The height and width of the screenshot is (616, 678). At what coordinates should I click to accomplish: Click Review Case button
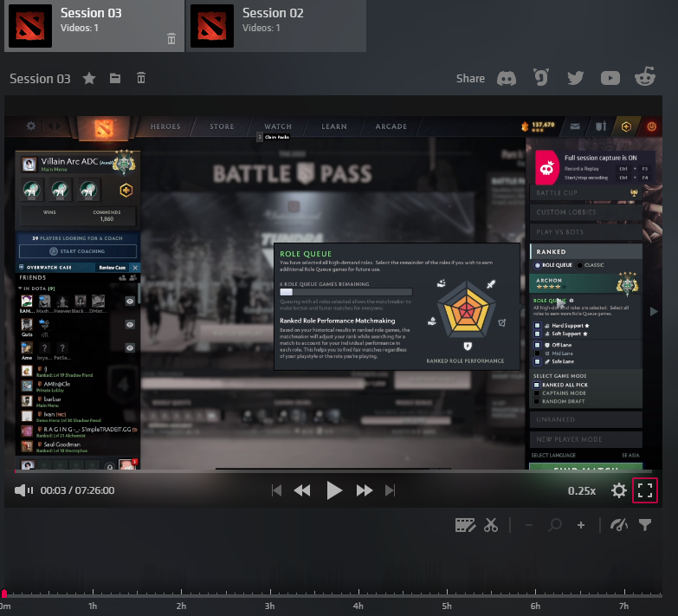tap(112, 268)
